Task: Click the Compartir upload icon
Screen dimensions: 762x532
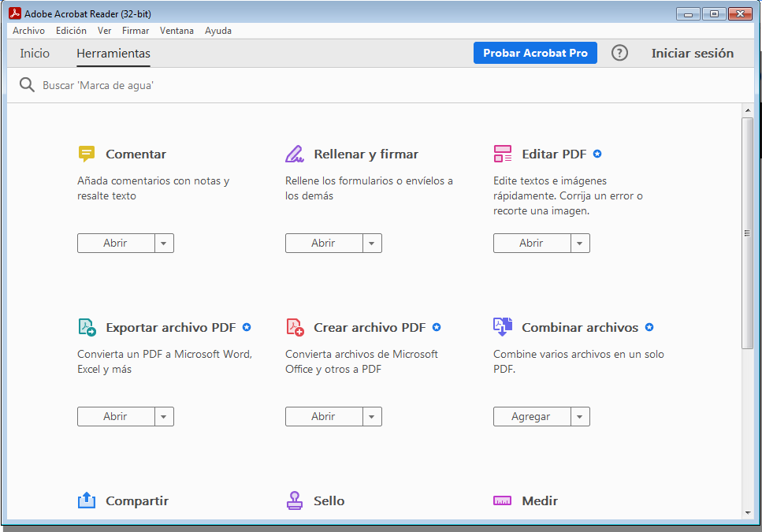Action: click(x=87, y=500)
